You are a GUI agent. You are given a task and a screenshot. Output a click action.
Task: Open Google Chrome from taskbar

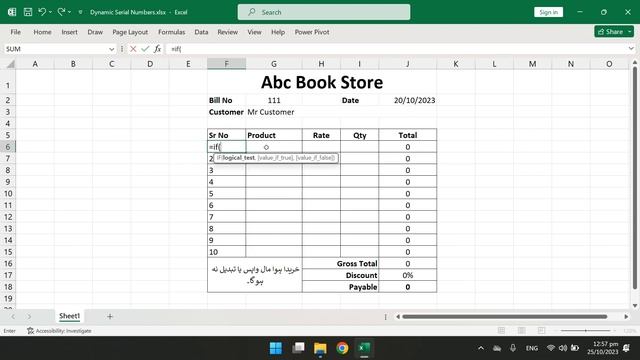click(x=342, y=348)
